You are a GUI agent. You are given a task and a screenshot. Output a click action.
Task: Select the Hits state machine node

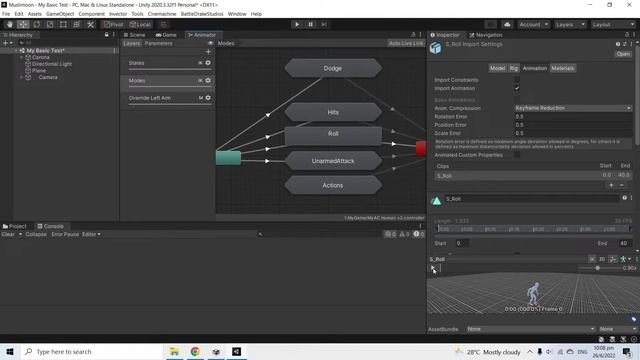pyautogui.click(x=333, y=112)
